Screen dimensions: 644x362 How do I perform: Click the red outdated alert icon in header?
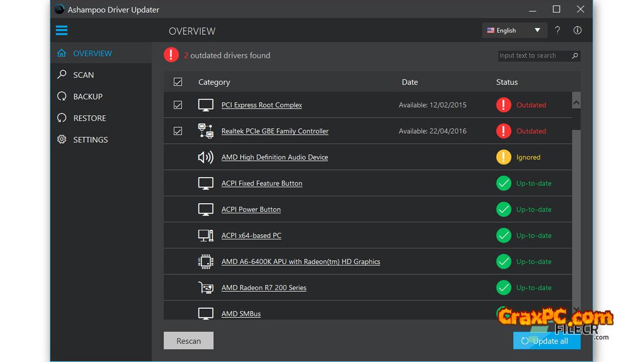click(x=171, y=55)
